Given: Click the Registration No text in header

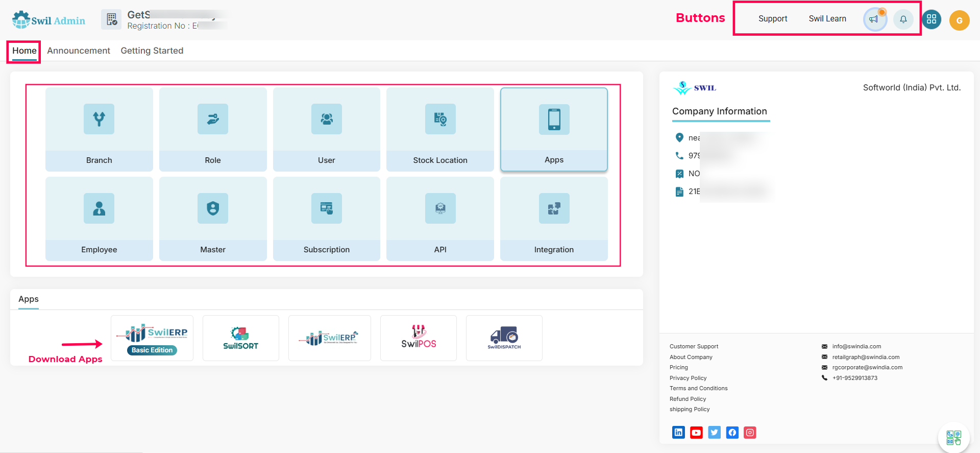Looking at the screenshot, I should click(x=162, y=26).
